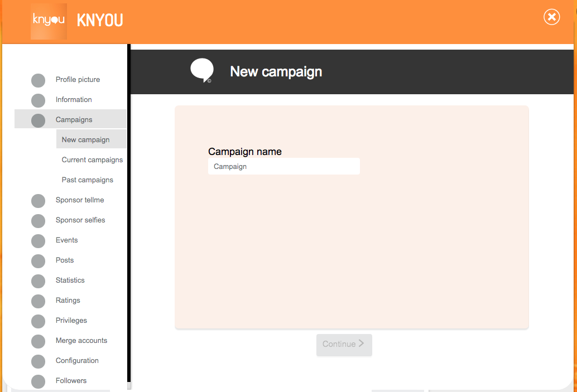Click the speech bubble icon beside New campaign
Image resolution: width=577 pixels, height=392 pixels.
click(202, 70)
